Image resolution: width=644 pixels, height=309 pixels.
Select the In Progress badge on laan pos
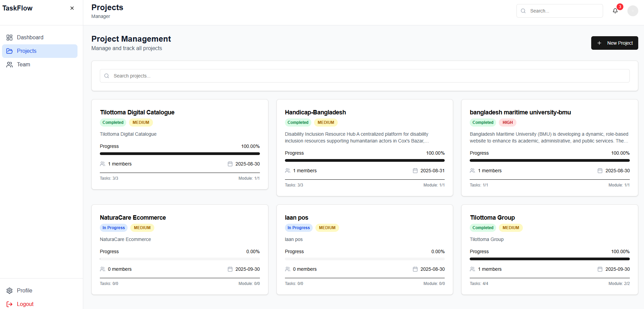pyautogui.click(x=298, y=228)
